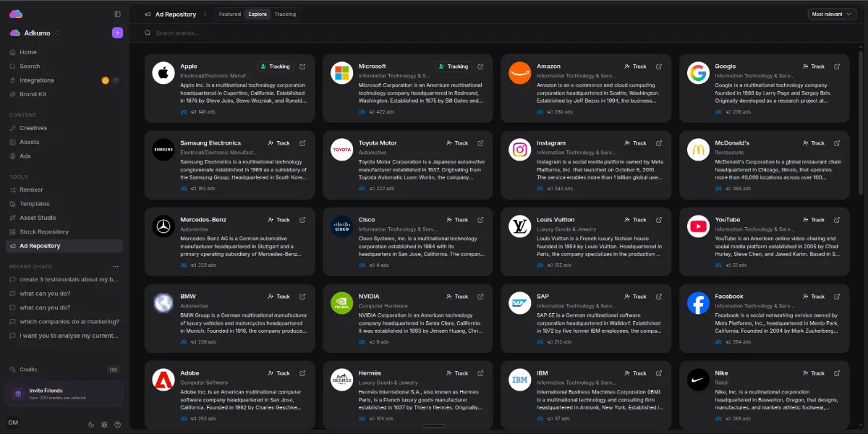Click Invite Friends banner
The width and height of the screenshot is (868, 434).
pos(64,393)
